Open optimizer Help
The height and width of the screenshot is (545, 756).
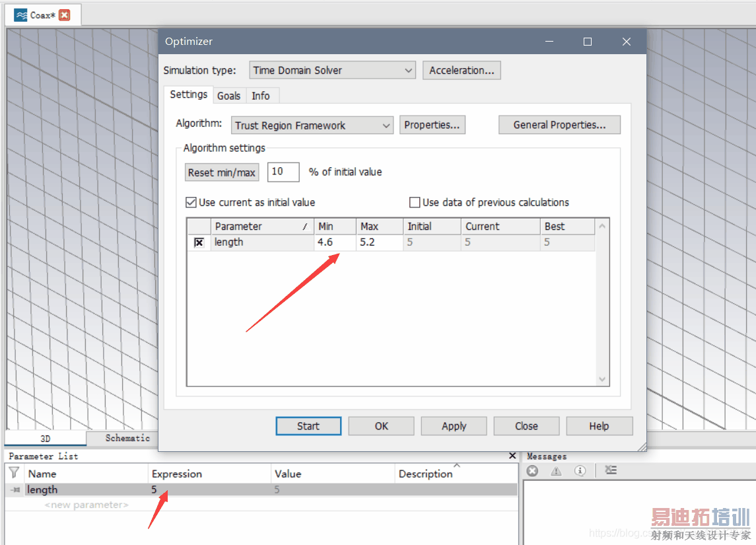point(600,426)
